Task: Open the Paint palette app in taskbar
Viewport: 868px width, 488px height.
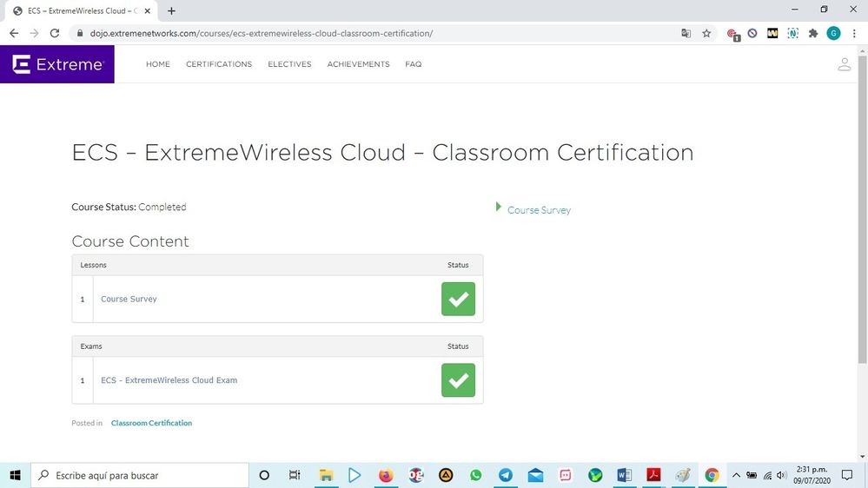Action: point(683,475)
